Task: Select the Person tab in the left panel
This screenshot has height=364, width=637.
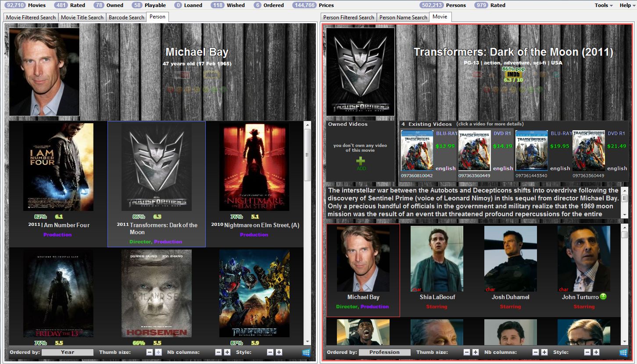Action: pos(157,17)
